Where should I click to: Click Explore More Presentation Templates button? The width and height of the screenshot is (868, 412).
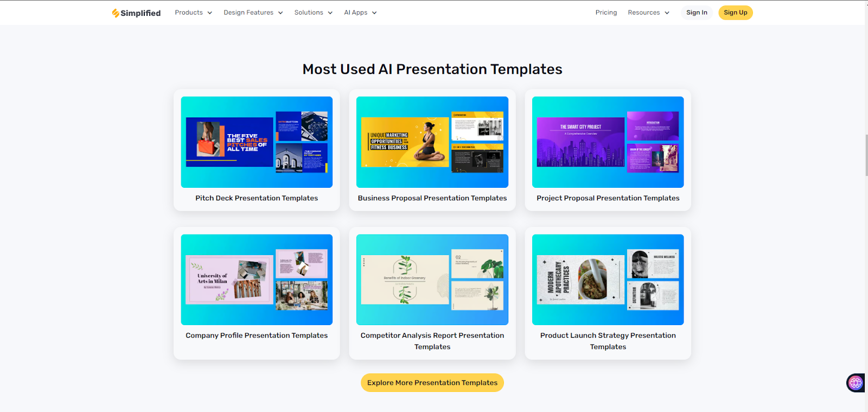[432, 383]
